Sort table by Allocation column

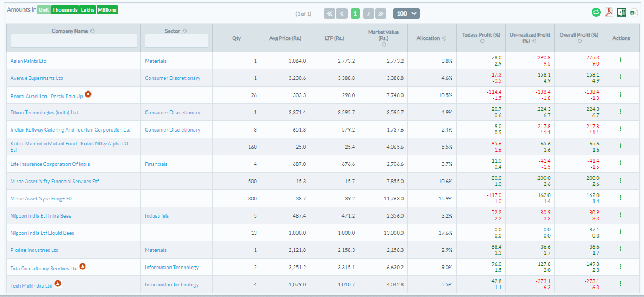444,38
